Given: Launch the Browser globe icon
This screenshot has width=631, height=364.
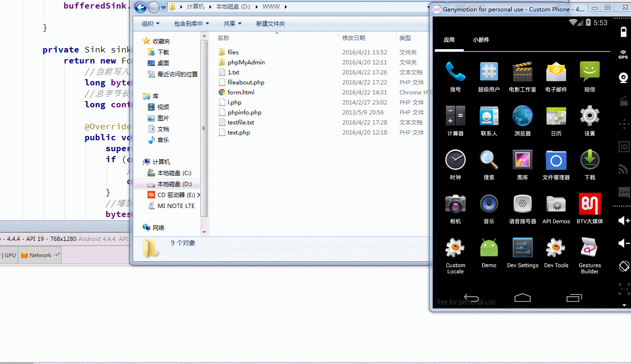Looking at the screenshot, I should [523, 116].
